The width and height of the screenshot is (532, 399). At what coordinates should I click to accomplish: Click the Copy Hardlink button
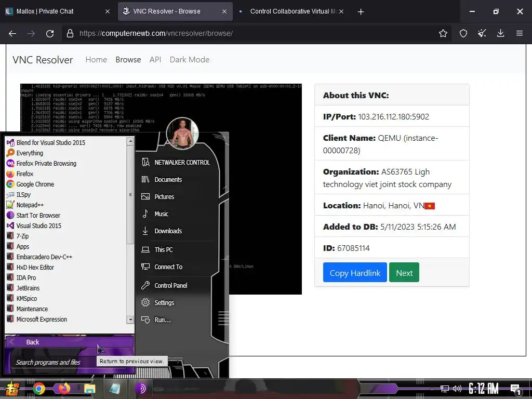(x=355, y=272)
